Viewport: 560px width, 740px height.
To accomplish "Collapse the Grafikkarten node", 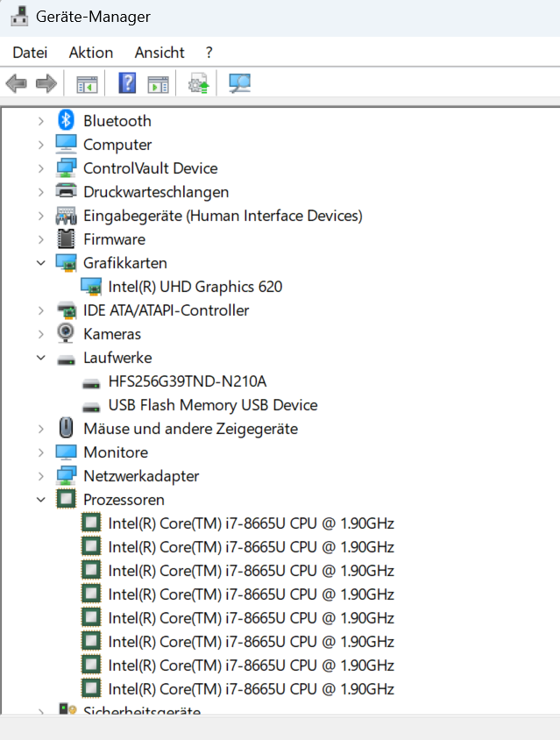I will (41, 263).
